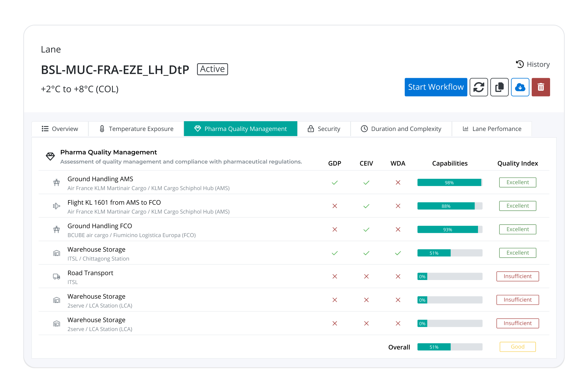The height and width of the screenshot is (392, 588).
Task: Go to Duration and Complexity tab
Action: [401, 129]
